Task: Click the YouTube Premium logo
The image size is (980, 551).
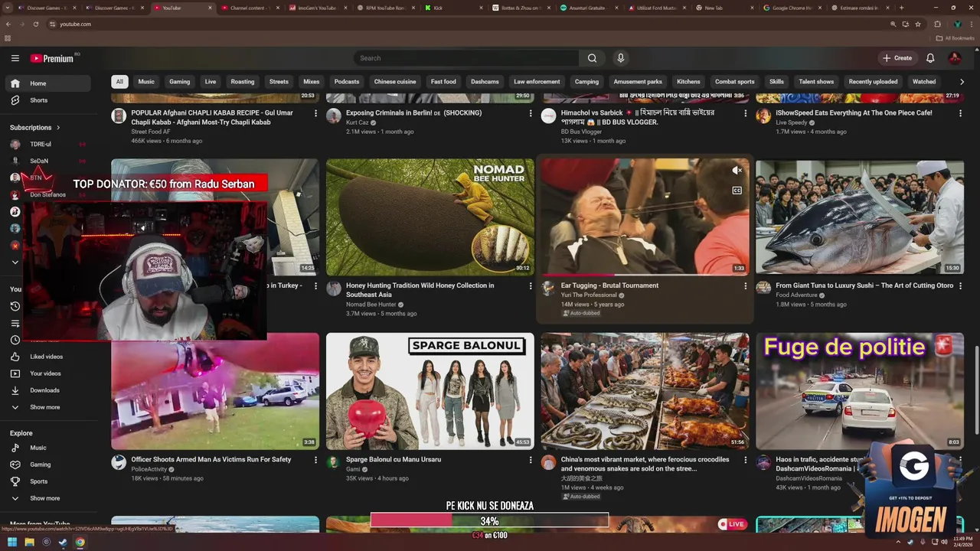Action: pos(52,58)
